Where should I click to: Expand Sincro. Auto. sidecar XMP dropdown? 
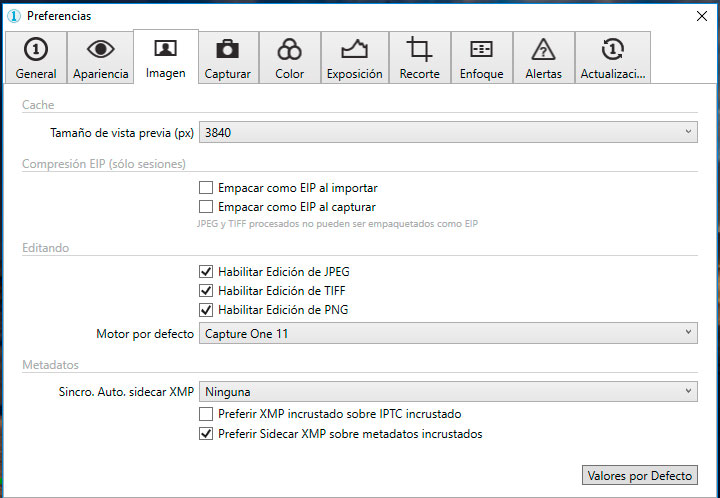(x=448, y=391)
